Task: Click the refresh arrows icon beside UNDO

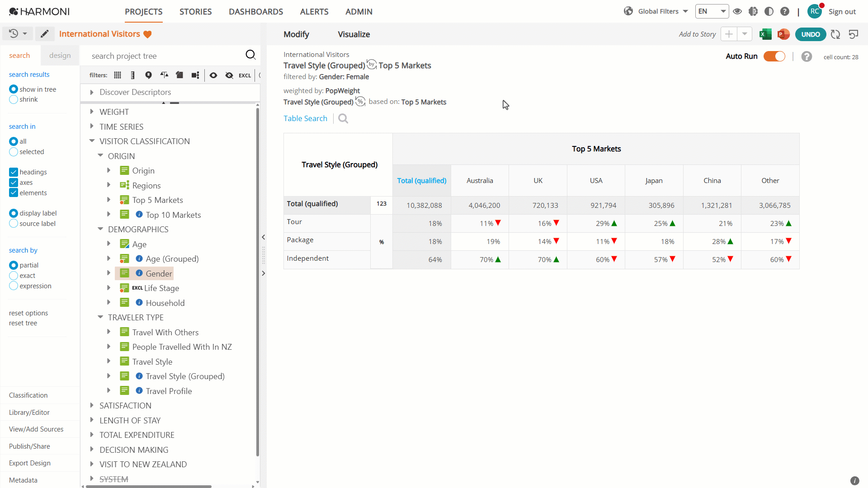Action: tap(835, 34)
